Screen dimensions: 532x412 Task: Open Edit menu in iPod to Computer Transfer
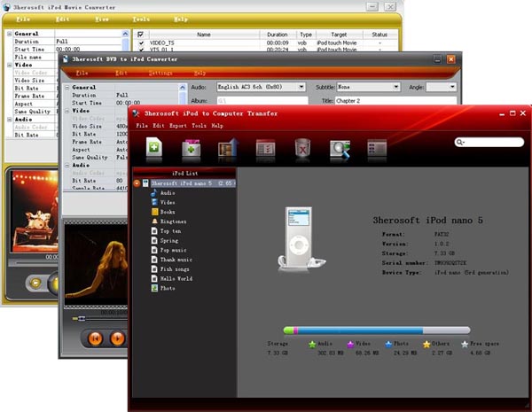[x=159, y=126]
